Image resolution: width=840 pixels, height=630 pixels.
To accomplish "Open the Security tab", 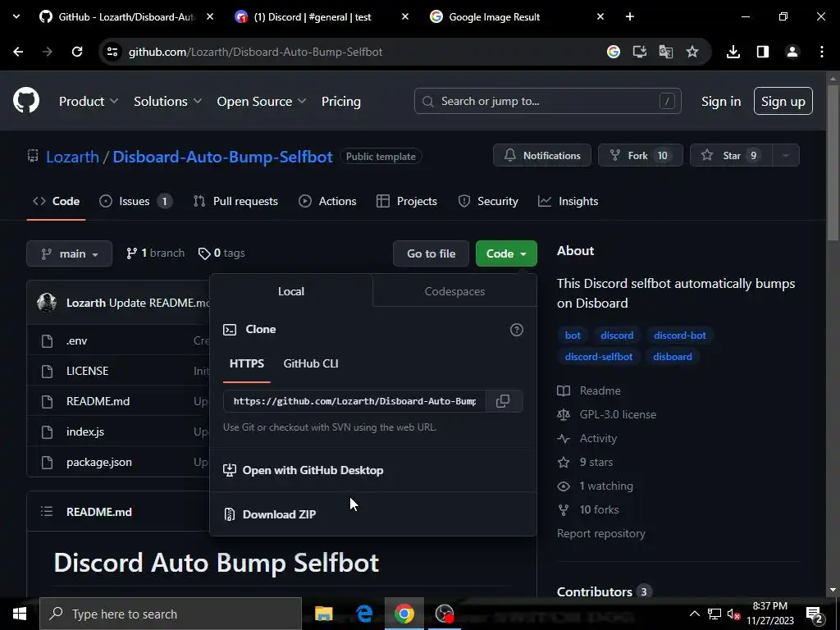I will (x=488, y=202).
